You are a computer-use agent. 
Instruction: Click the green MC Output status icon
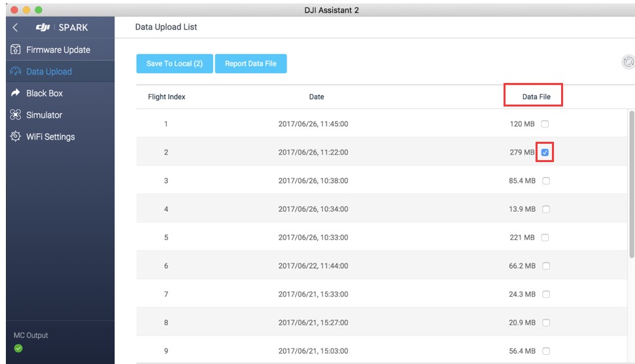point(18,348)
